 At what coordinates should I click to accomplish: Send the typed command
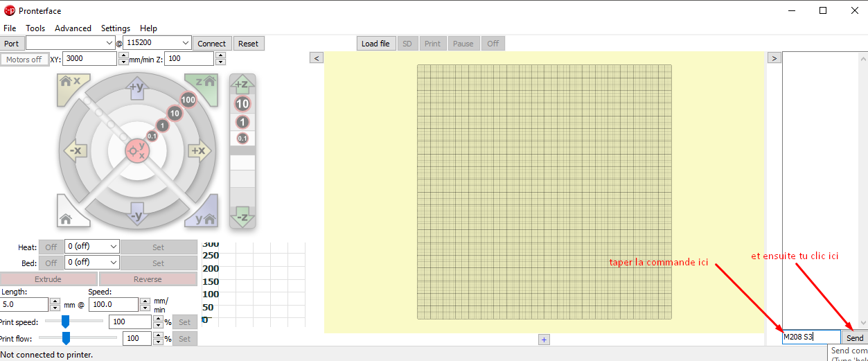(x=855, y=337)
